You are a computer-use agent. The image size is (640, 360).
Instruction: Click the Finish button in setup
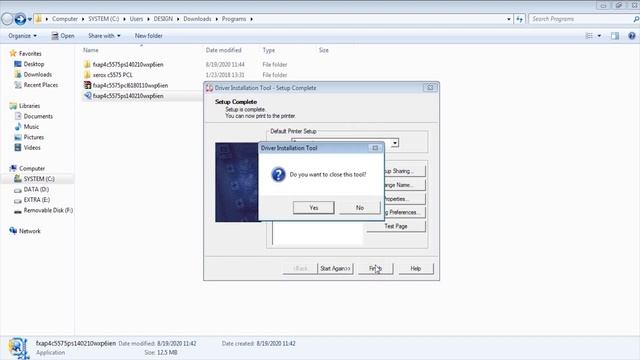point(376,269)
